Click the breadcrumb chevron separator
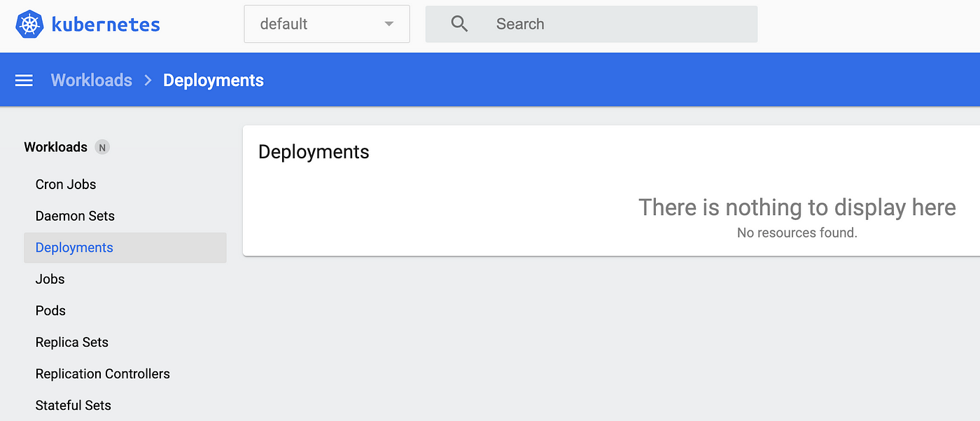The width and height of the screenshot is (980, 421). coord(148,81)
